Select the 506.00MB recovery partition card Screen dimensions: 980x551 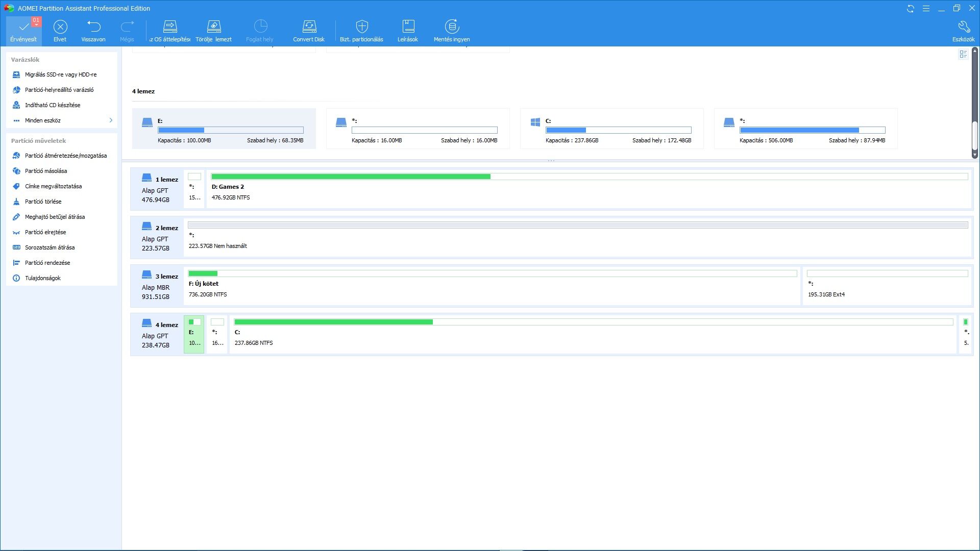pos(805,129)
